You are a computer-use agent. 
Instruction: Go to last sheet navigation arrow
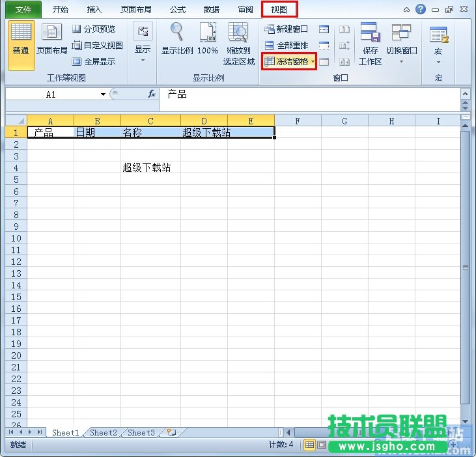click(x=40, y=432)
